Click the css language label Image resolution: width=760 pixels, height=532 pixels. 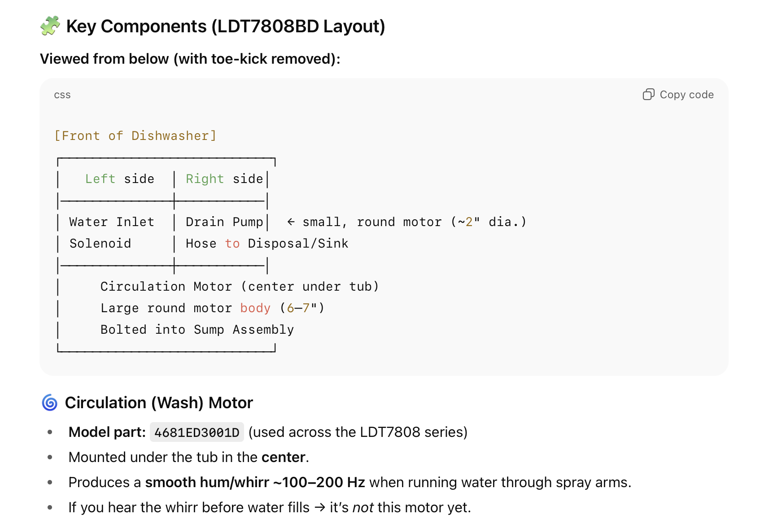pos(62,95)
